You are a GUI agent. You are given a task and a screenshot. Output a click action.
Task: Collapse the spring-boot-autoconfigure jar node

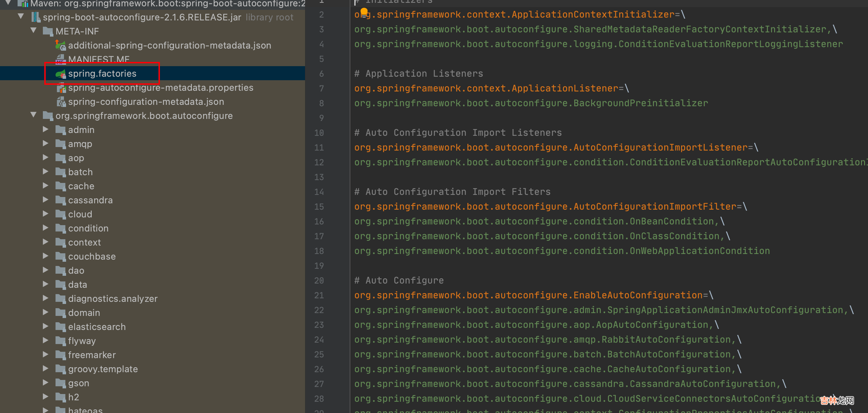(x=21, y=16)
